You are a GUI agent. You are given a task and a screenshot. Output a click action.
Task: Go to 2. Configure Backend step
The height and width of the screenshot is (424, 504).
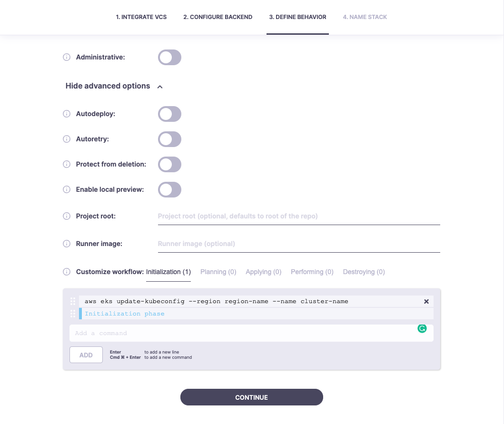tap(217, 17)
